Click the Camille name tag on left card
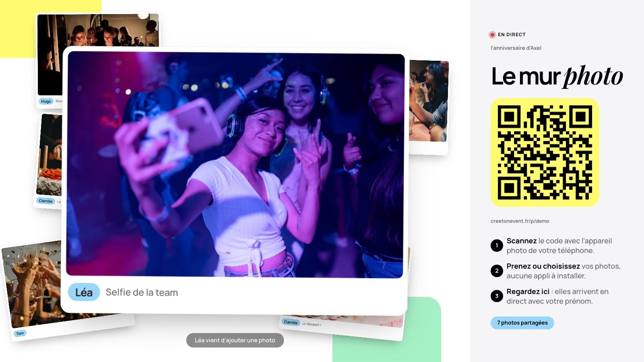 [x=45, y=201]
